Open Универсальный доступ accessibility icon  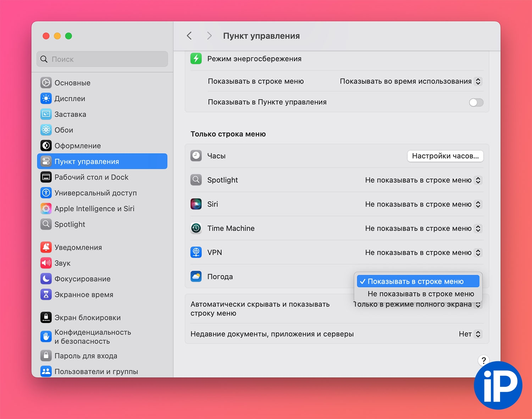pyautogui.click(x=46, y=193)
